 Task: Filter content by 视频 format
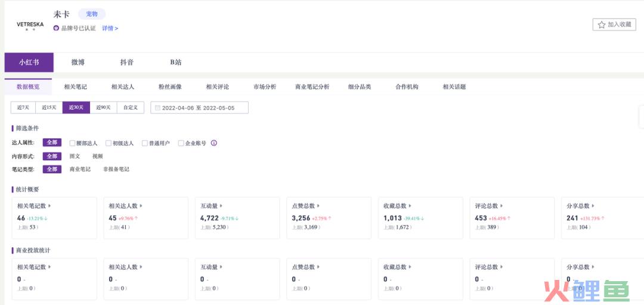click(x=97, y=157)
